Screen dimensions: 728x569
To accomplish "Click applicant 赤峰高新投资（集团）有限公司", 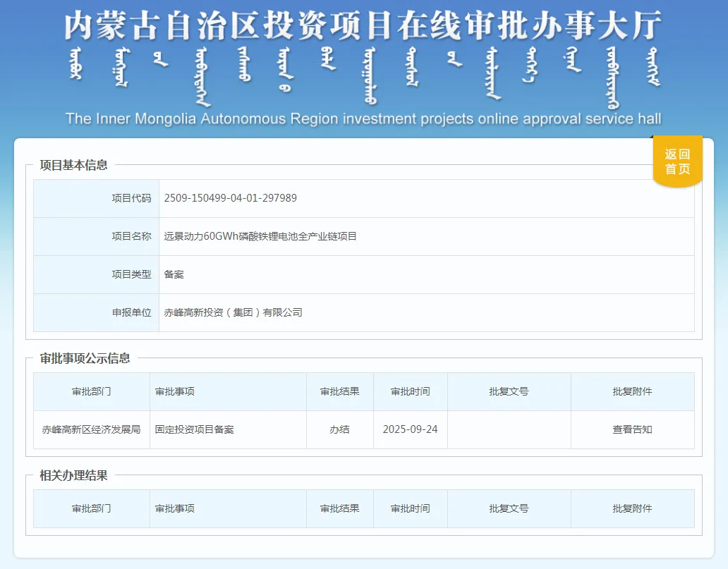I will 233,312.
